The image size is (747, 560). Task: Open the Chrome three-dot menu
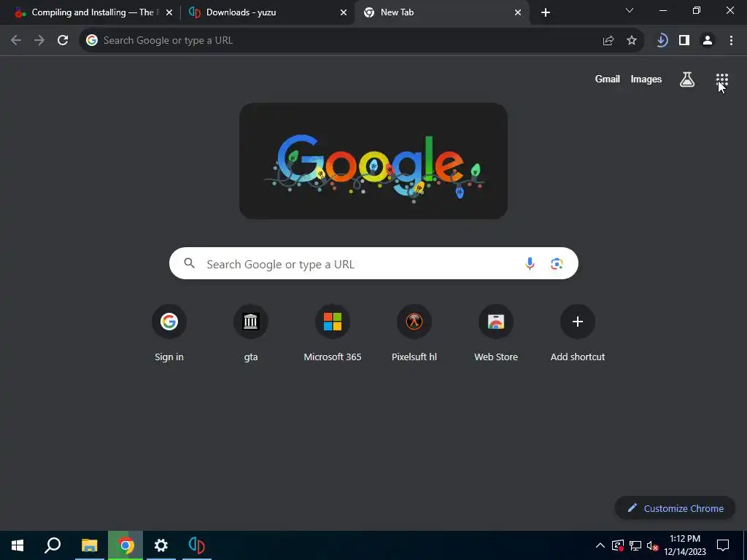[x=731, y=41]
